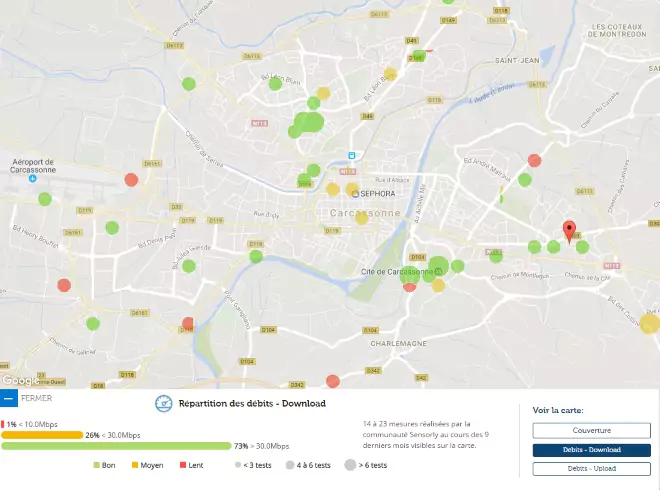The image size is (660, 490).
Task: Click the FERMER label to close the panel
Action: [x=36, y=398]
